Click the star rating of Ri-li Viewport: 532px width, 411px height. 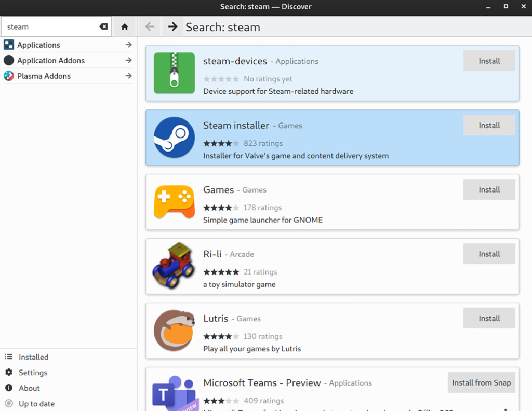tap(221, 271)
